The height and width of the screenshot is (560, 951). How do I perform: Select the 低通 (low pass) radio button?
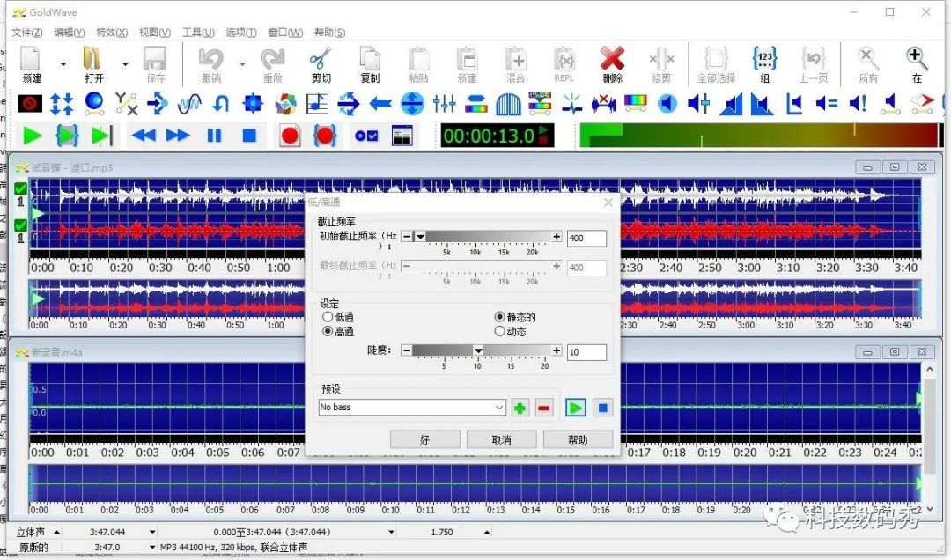point(328,317)
